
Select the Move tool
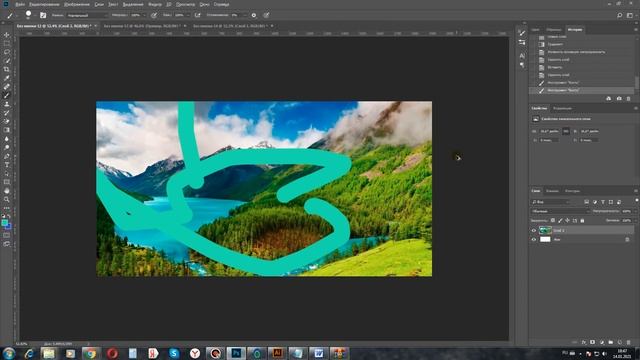[7, 35]
